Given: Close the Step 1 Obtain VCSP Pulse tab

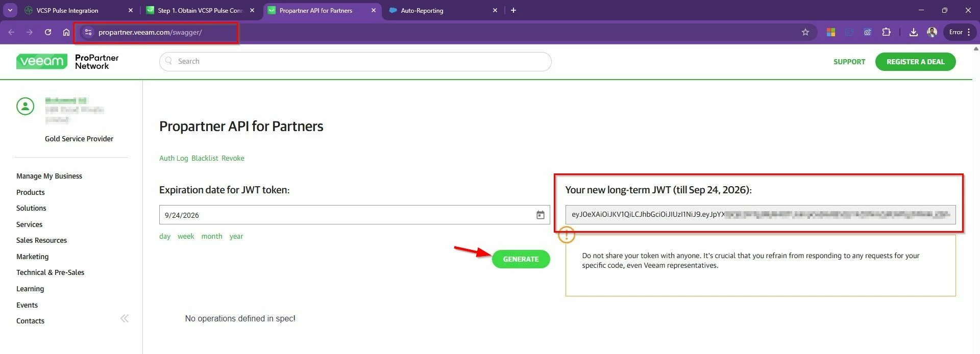Looking at the screenshot, I should coord(252,10).
